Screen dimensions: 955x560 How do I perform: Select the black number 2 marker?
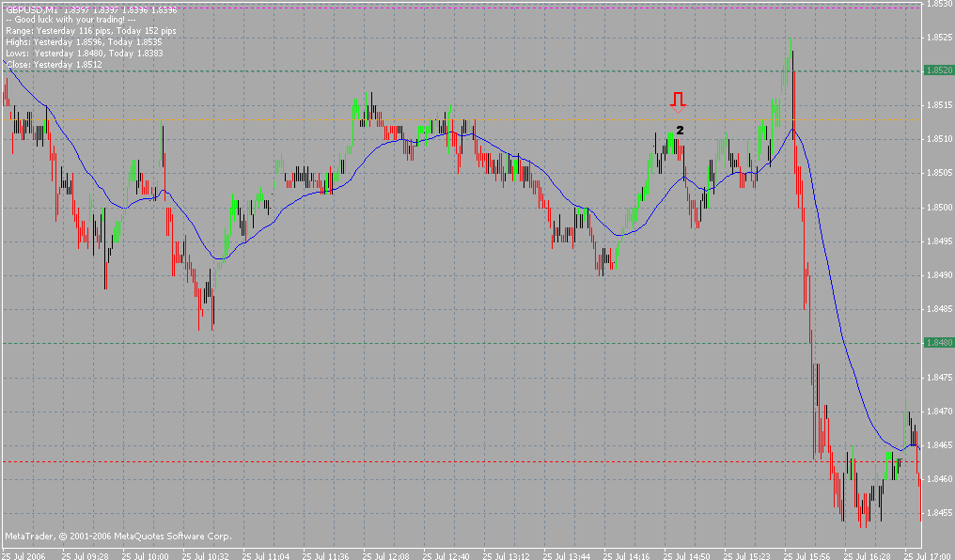679,130
